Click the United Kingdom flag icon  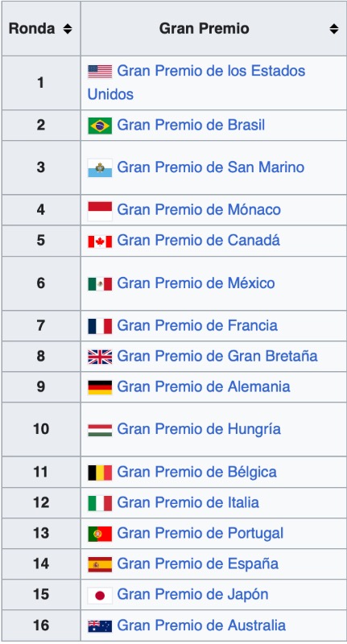coord(100,357)
